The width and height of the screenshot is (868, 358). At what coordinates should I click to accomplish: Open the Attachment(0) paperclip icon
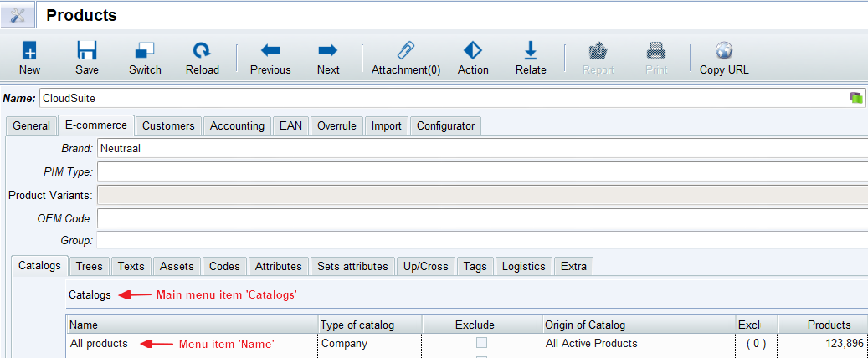[x=406, y=51]
